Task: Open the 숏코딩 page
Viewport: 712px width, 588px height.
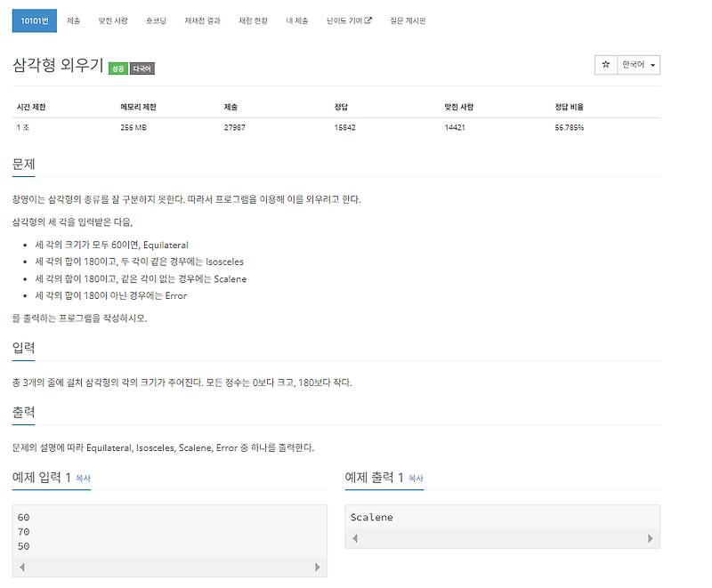Action: tap(156, 20)
